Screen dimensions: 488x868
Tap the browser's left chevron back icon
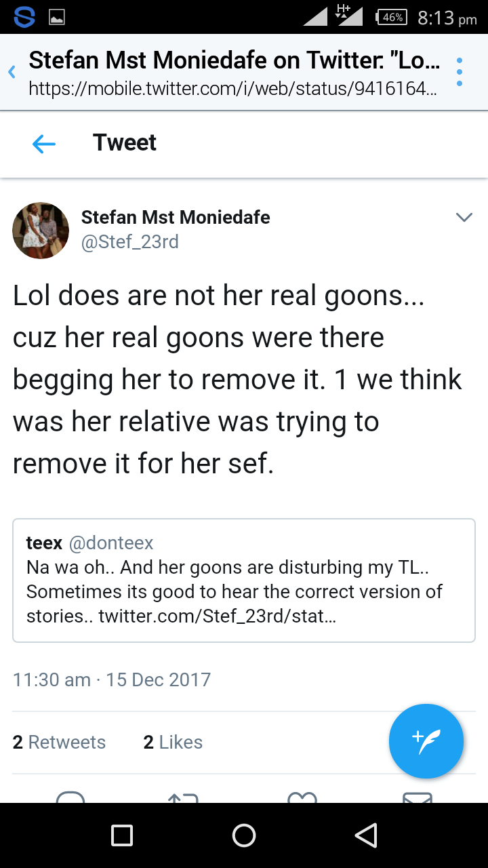12,72
